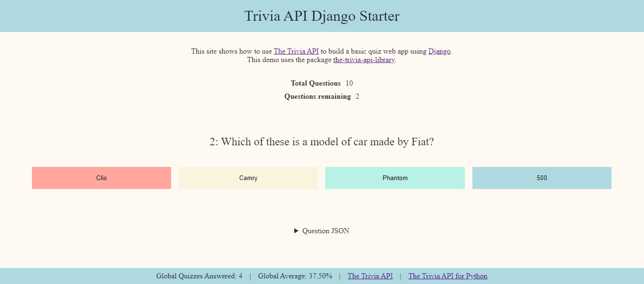The height and width of the screenshot is (284, 644).
Task: Open "The Trivia API" link in the description
Action: point(296,51)
